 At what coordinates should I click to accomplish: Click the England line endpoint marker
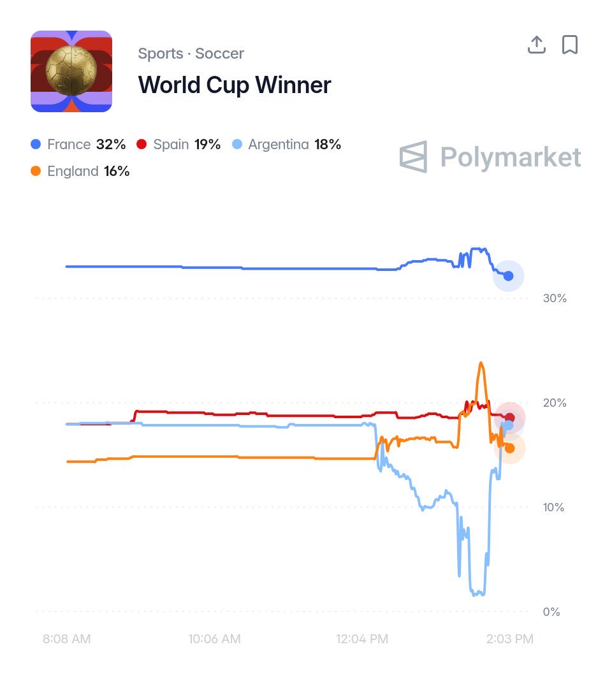[509, 448]
